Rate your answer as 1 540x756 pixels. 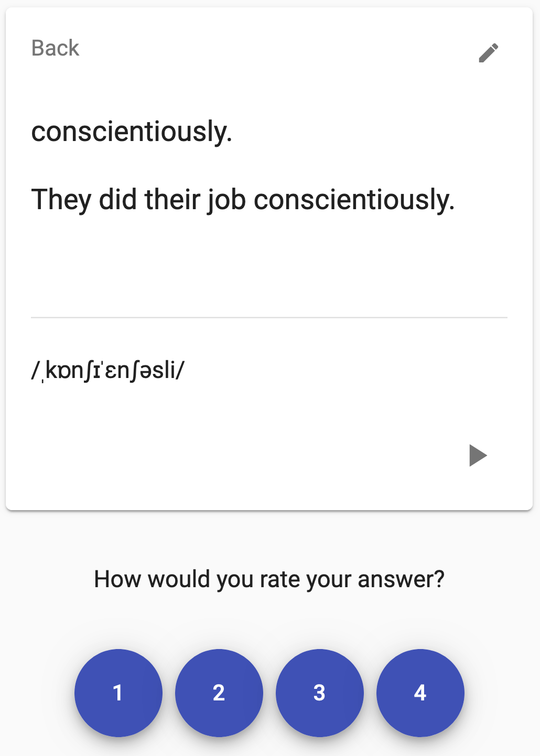point(118,693)
